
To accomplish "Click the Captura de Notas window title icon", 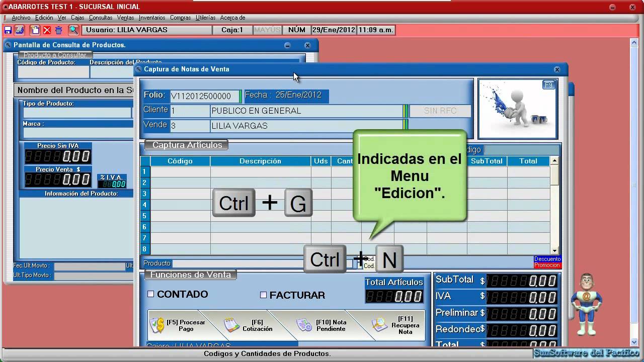I will (139, 69).
